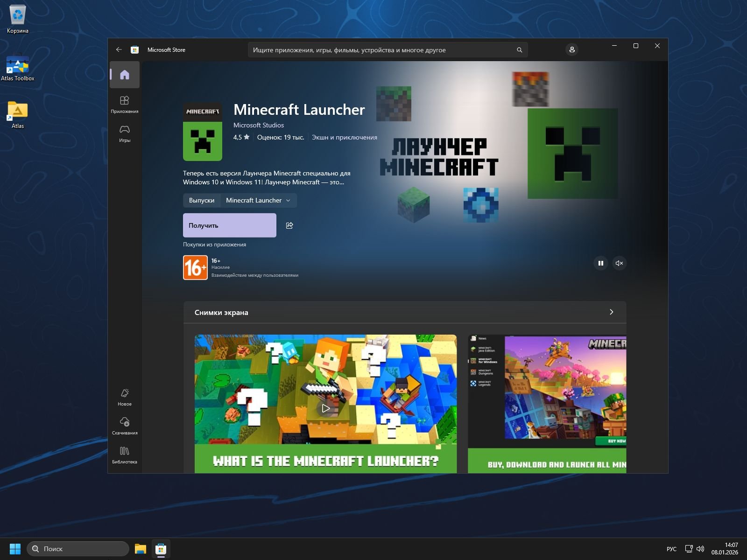Open Скачивания downloads section

[x=125, y=426]
